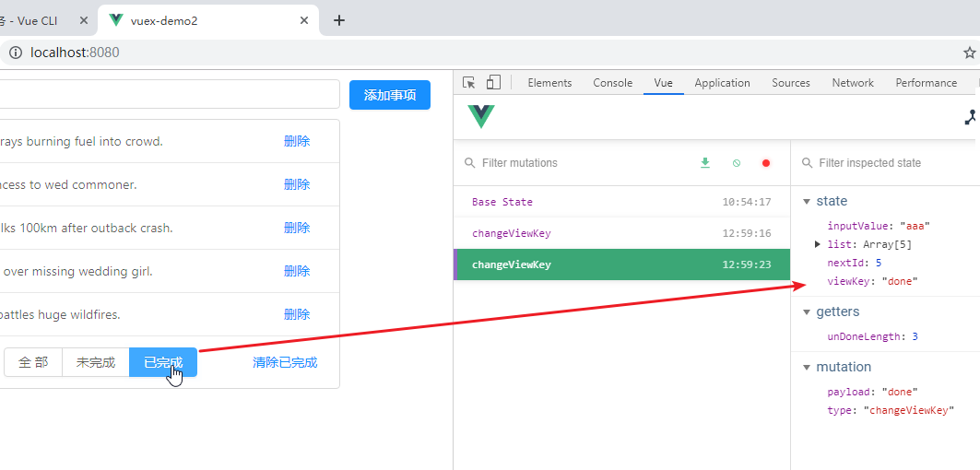Open a new browser tab
This screenshot has height=470, width=980.
339,20
